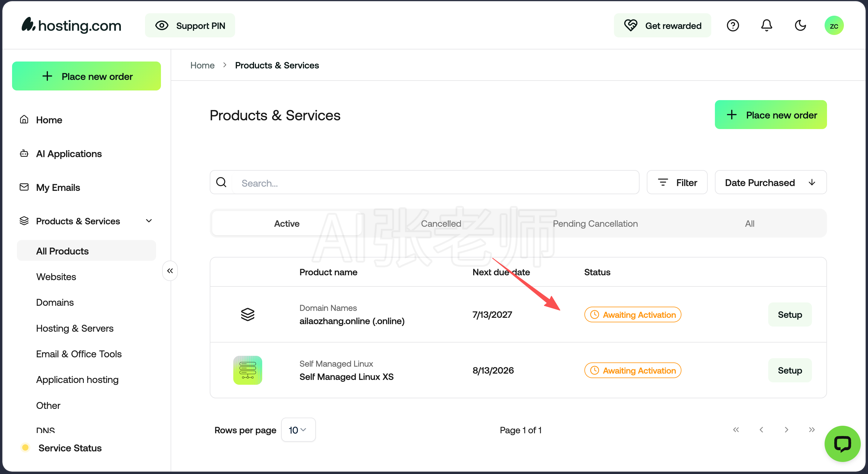Viewport: 868px width, 474px height.
Task: Open Self Managed Linux XS product
Action: (346, 376)
